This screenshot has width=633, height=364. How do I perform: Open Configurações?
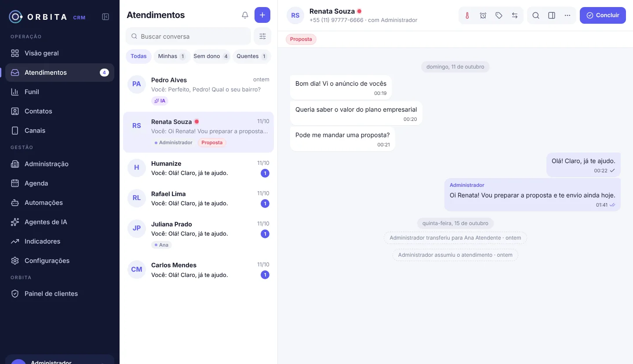[x=60, y=261]
